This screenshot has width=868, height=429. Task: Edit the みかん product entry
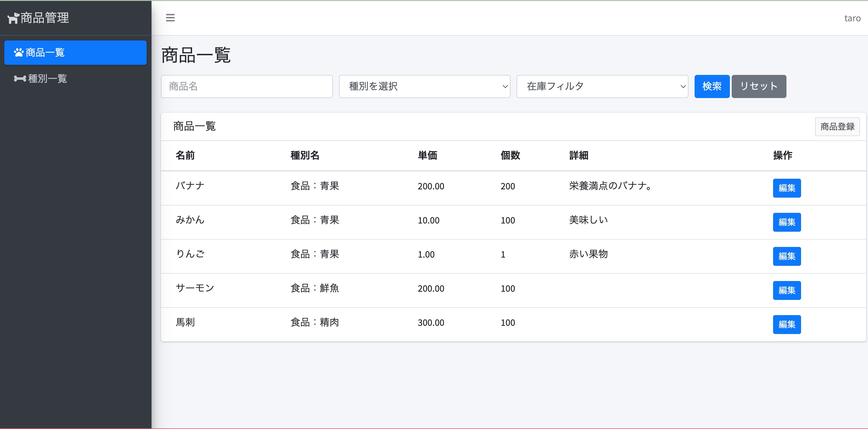tap(787, 222)
